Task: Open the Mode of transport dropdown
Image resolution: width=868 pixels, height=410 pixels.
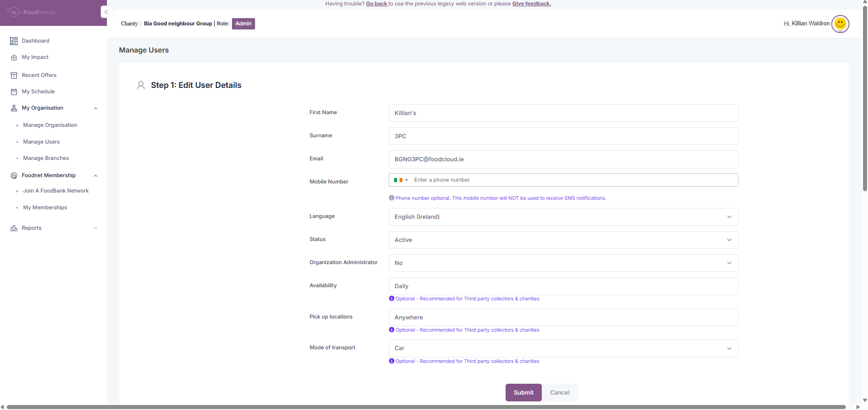Action: click(x=563, y=348)
